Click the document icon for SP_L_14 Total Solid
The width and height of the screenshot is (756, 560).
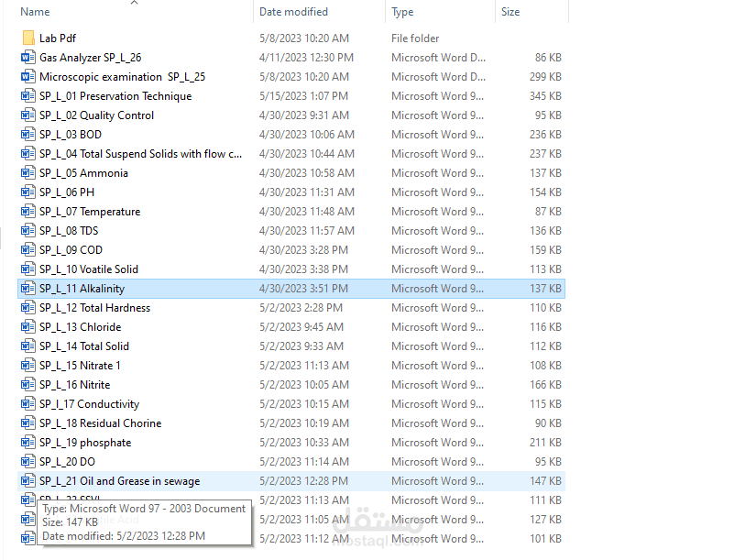[28, 346]
